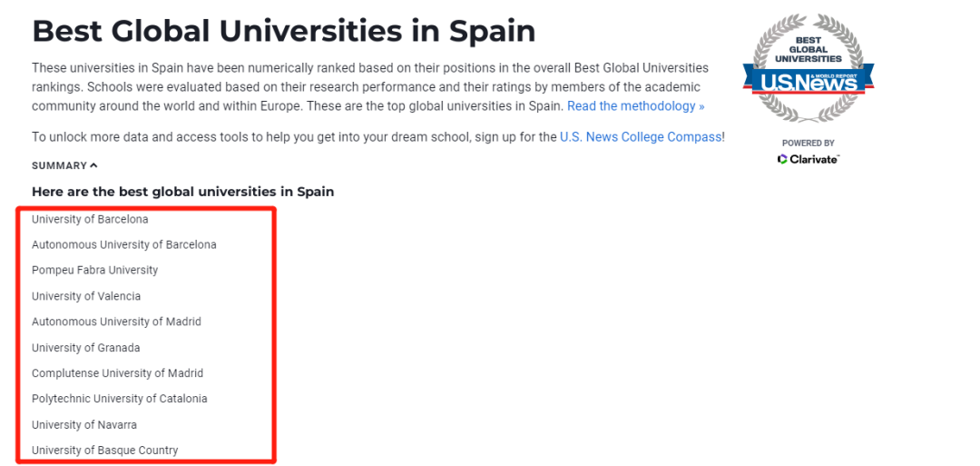Select University of Granada
This screenshot has width=980, height=466.
(x=85, y=347)
